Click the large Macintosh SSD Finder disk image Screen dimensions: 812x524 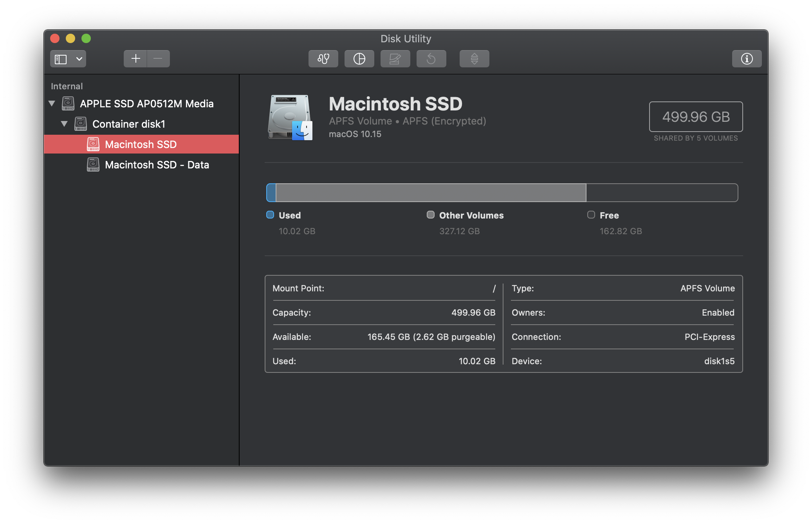pyautogui.click(x=290, y=117)
